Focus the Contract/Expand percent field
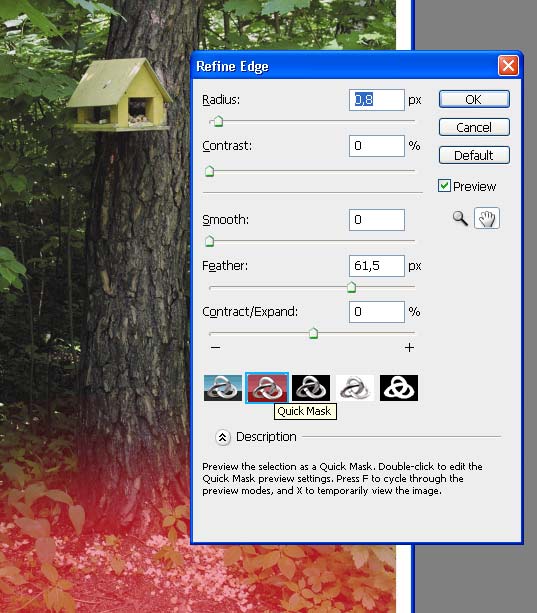Screen dimensions: 537x613 click(377, 312)
